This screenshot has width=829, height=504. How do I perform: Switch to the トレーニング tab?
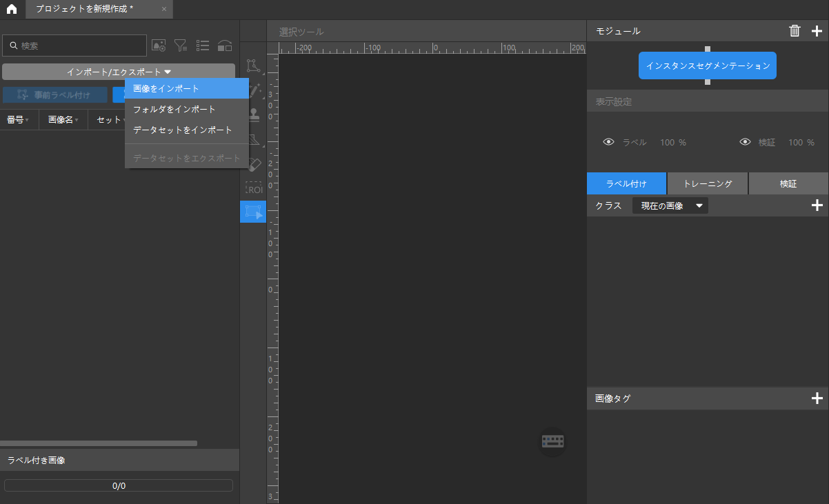point(707,183)
